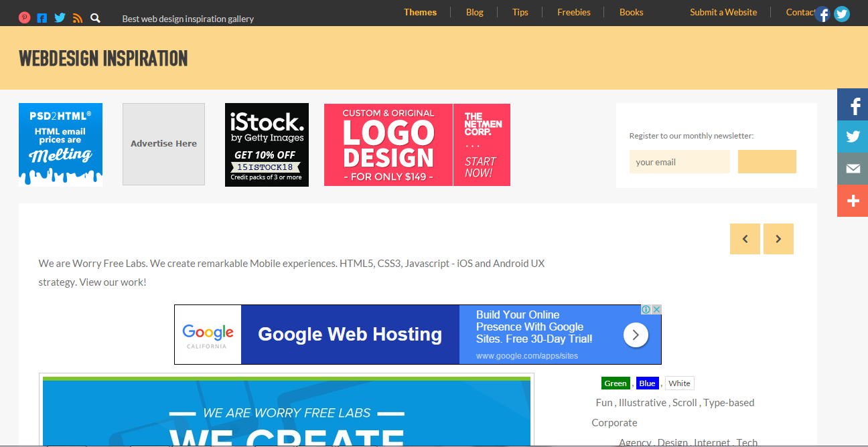868x447 pixels.
Task: Open the Themes menu item
Action: pyautogui.click(x=420, y=12)
